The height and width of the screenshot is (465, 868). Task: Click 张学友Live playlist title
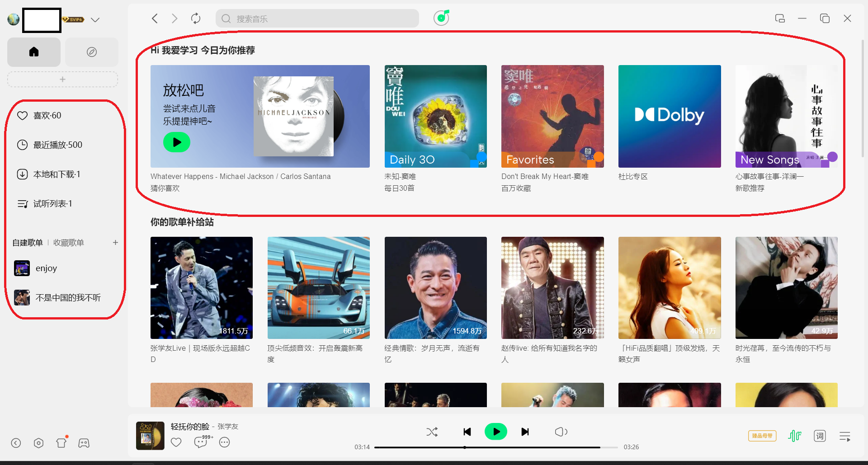pos(200,354)
